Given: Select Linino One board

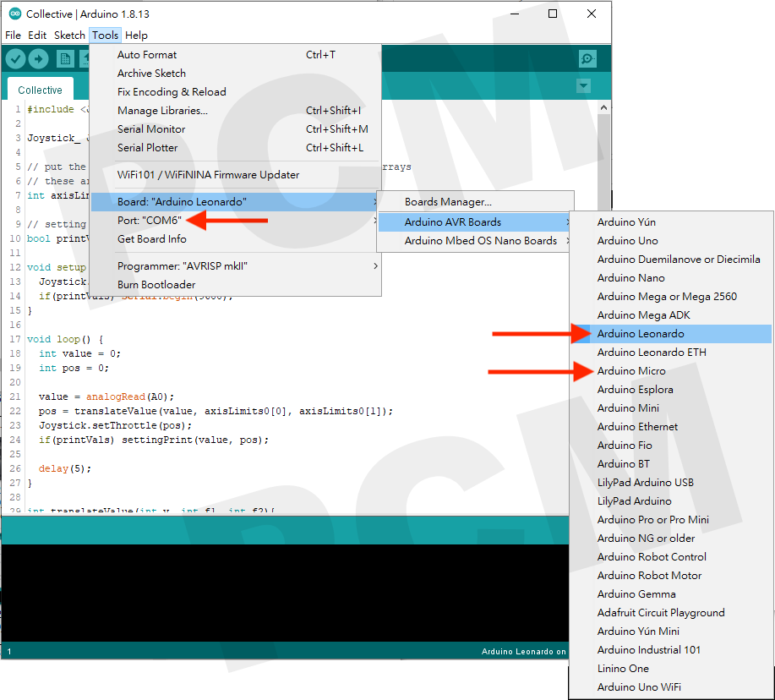Looking at the screenshot, I should tap(671, 669).
